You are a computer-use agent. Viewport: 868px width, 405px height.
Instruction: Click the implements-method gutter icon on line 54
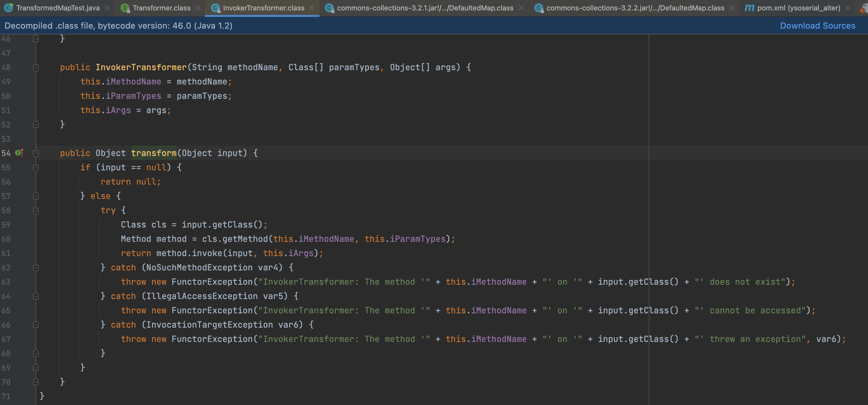20,153
